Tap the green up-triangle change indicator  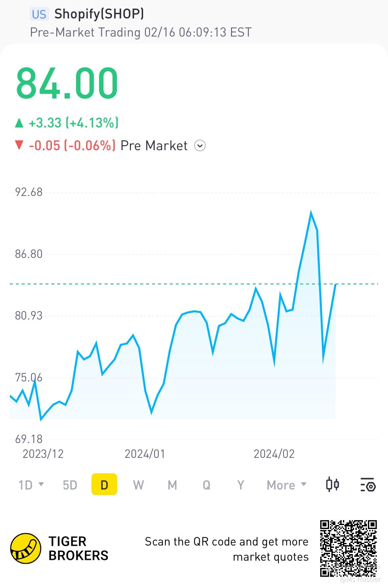pyautogui.click(x=19, y=123)
